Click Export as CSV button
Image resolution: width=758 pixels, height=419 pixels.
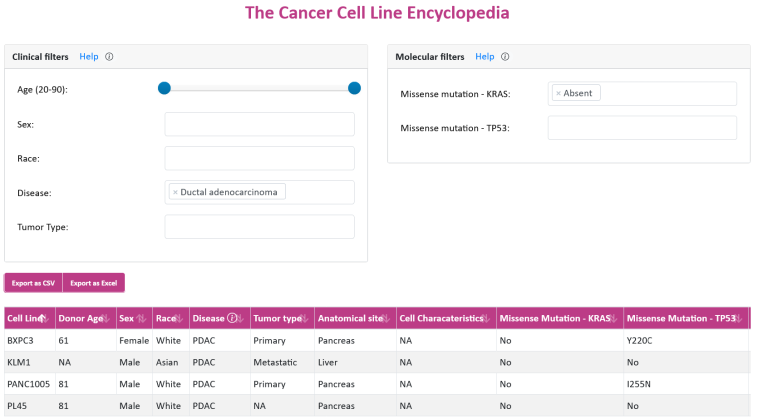point(33,283)
